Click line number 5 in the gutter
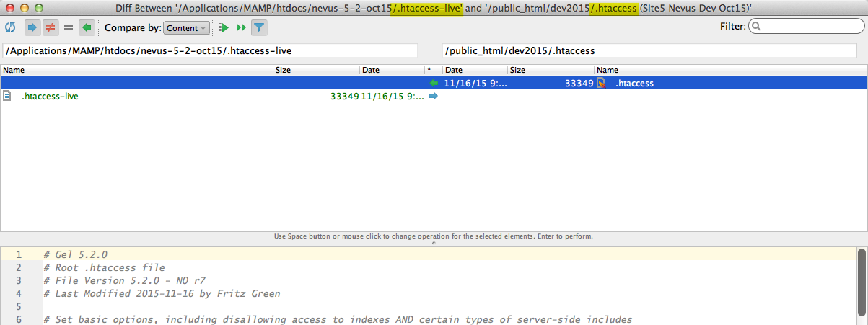Image resolution: width=868 pixels, height=325 pixels. [x=18, y=306]
